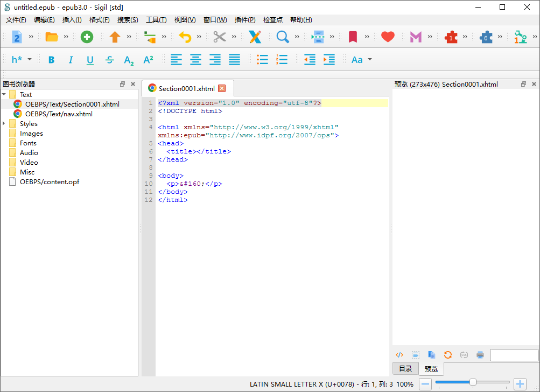Screen dimensions: 540x392
Task: Toggle bold formatting
Action: coord(51,60)
